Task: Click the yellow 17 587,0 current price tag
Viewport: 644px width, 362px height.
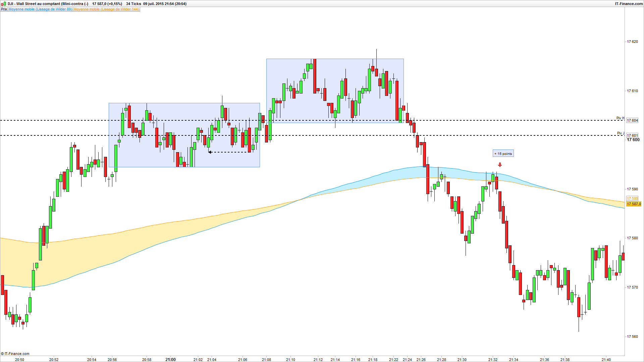Action: point(634,204)
